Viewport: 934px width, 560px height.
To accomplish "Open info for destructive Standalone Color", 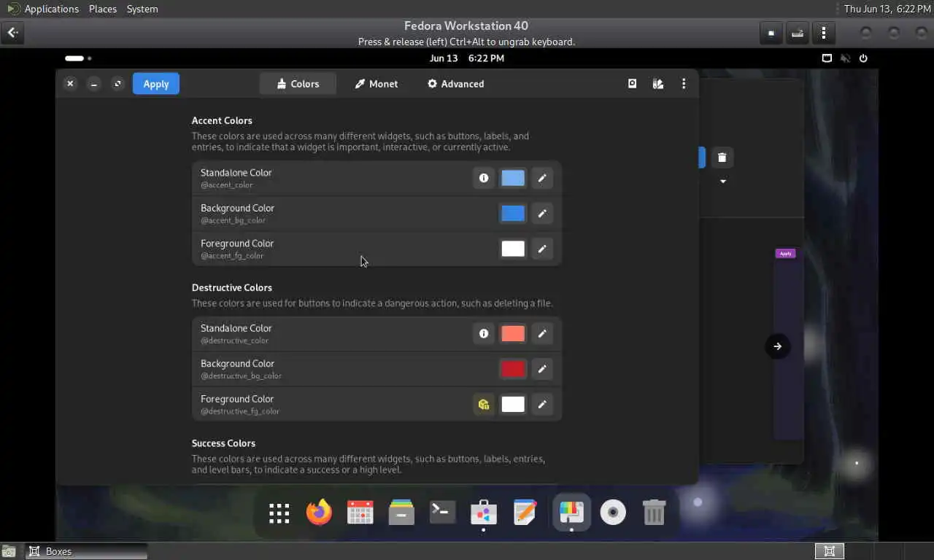I will coord(484,333).
